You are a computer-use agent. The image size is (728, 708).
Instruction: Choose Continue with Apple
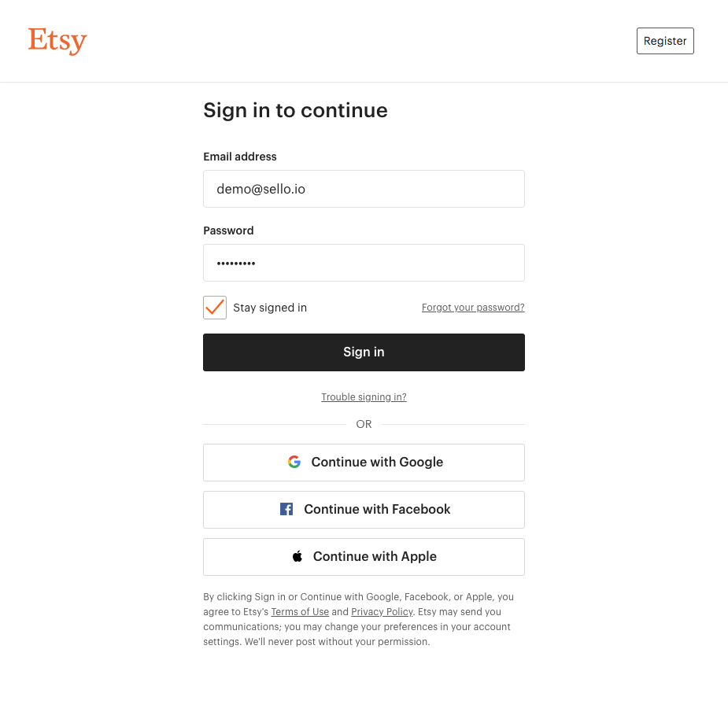(364, 557)
